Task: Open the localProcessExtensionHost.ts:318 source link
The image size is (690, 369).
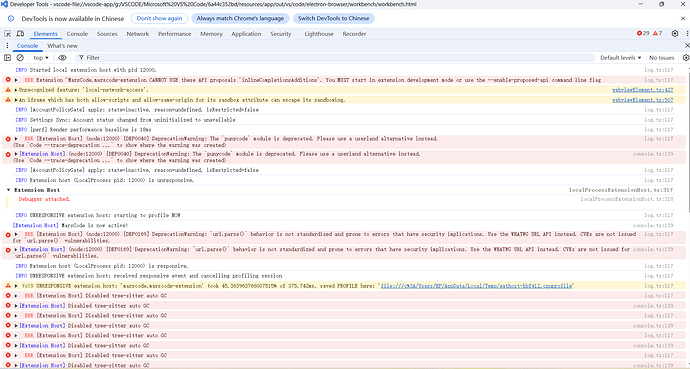Action: (x=627, y=199)
